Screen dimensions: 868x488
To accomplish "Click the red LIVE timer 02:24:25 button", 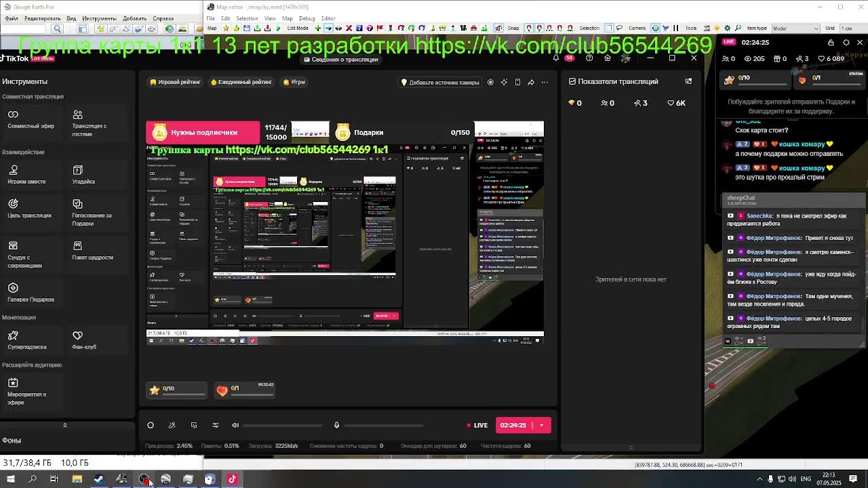I will coord(515,425).
